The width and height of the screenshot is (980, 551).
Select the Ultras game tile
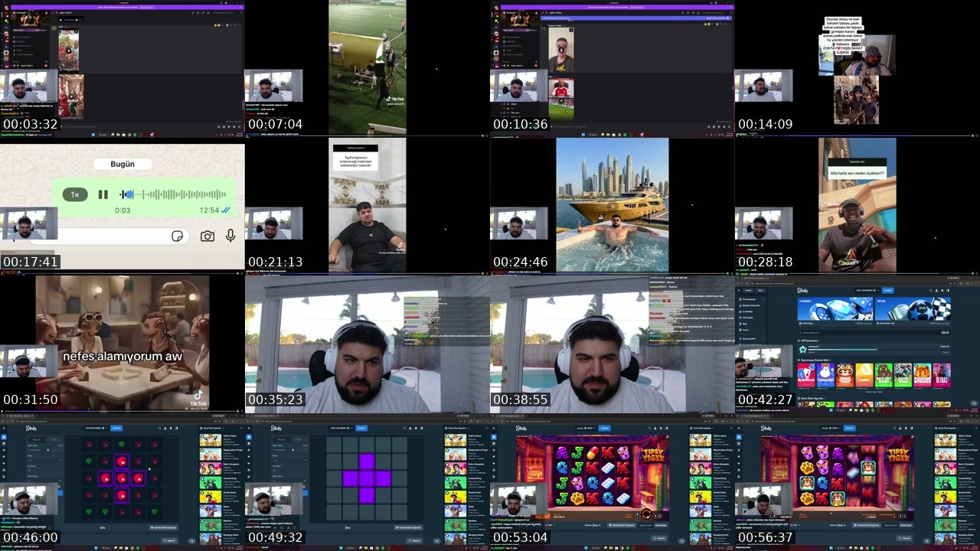[x=942, y=375]
